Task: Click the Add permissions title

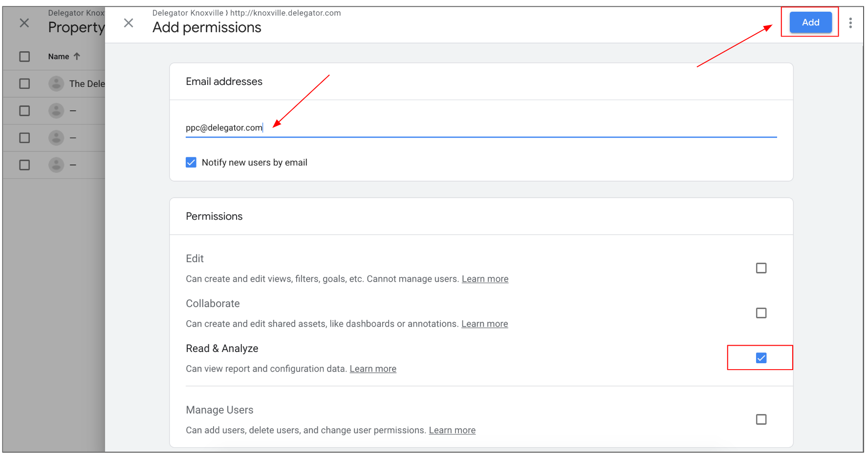Action: point(207,28)
